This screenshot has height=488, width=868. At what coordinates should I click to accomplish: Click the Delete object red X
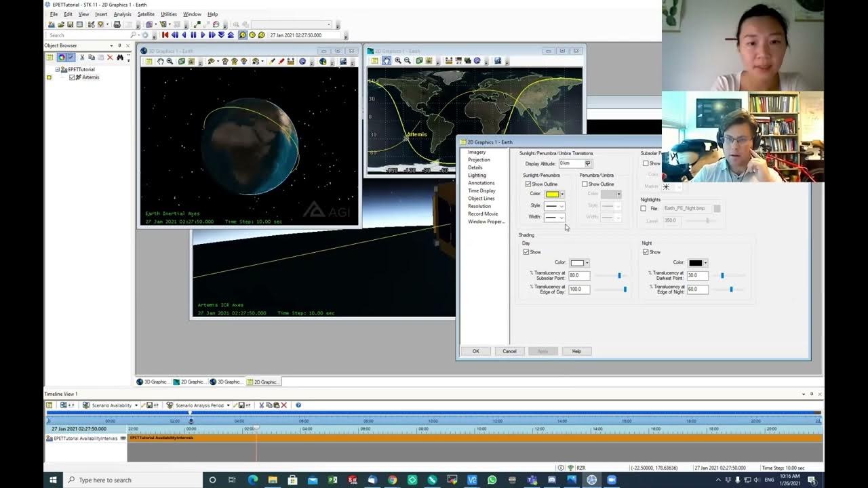(x=110, y=57)
